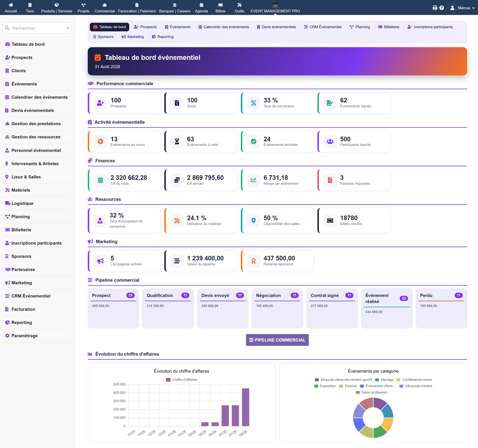
Task: Switch to Reporting tab
Action: [x=162, y=37]
